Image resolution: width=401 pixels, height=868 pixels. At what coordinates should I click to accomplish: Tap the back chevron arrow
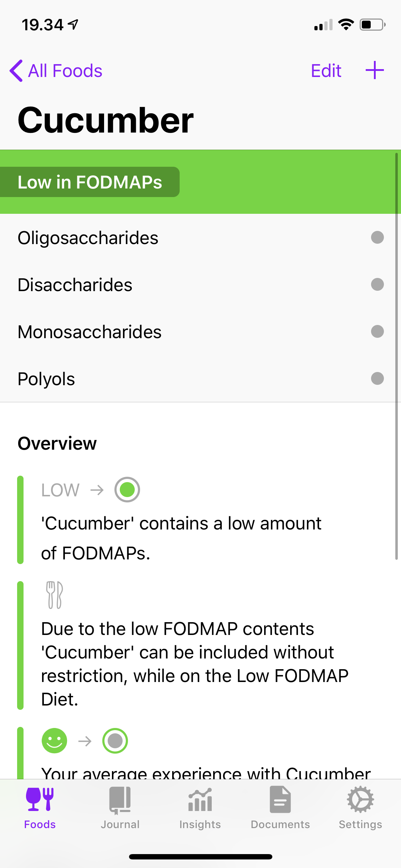point(16,71)
